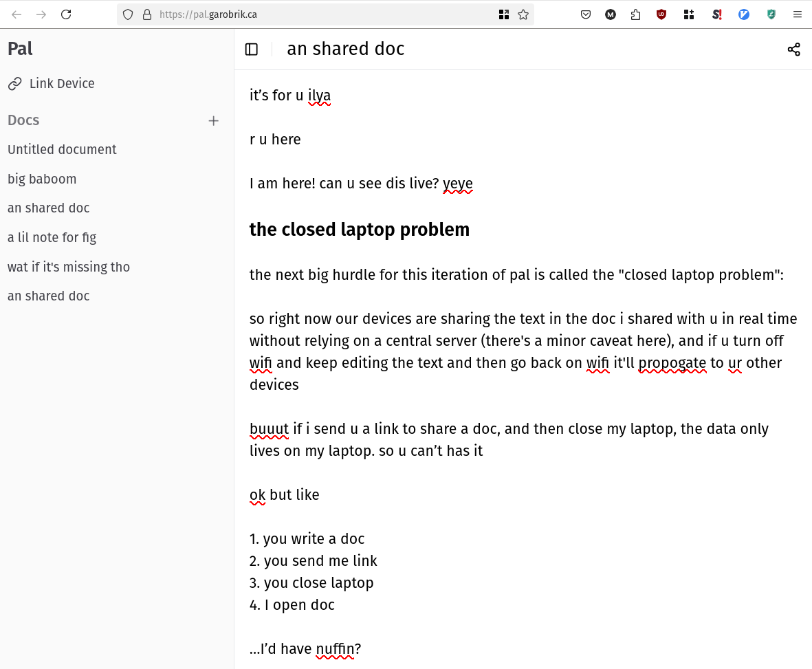Toggle the sidebar panel icon
The width and height of the screenshot is (812, 669).
(x=252, y=49)
